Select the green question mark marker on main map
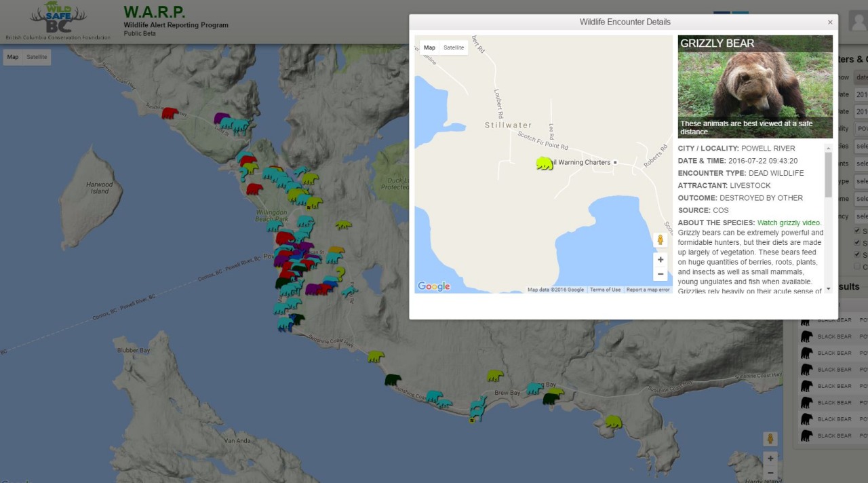Image resolution: width=868 pixels, height=483 pixels. [340, 273]
